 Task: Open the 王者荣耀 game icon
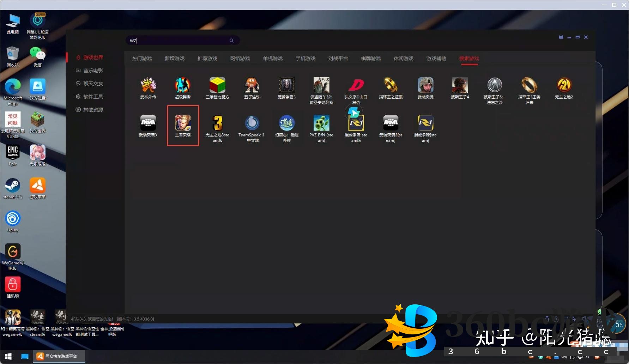(x=183, y=124)
